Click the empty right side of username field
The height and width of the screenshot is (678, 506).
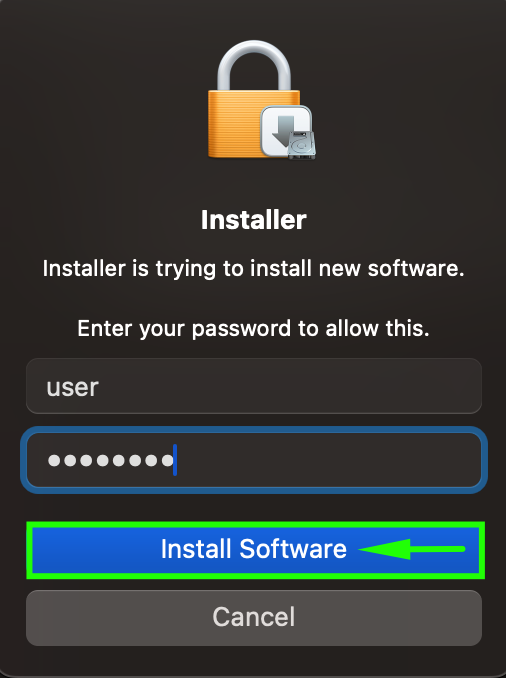(290, 386)
